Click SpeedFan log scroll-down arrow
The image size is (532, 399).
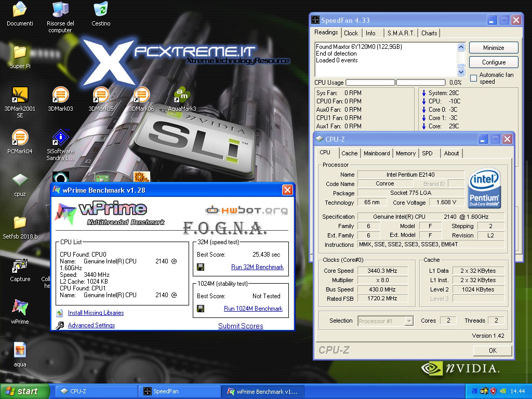(x=461, y=72)
